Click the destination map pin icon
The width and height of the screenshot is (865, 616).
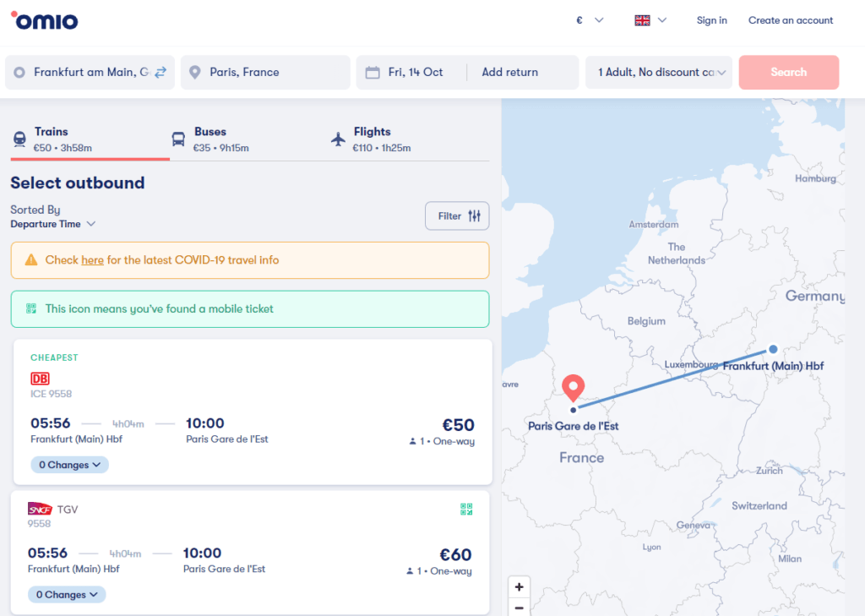click(x=195, y=73)
